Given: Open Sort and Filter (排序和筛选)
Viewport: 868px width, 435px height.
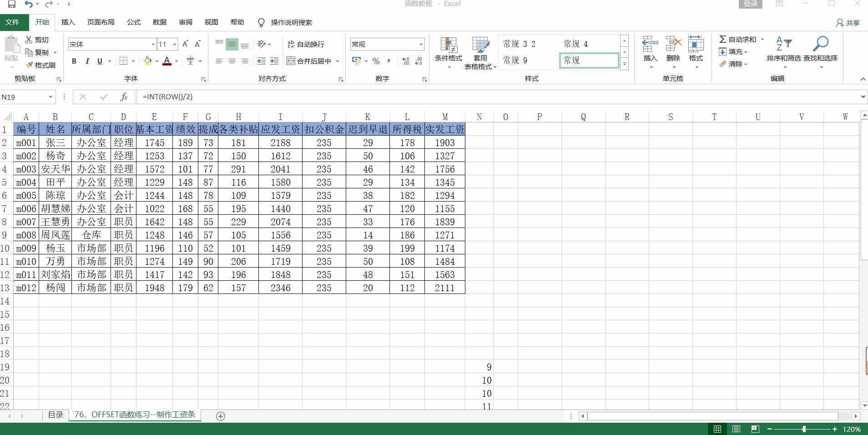Looking at the screenshot, I should click(x=783, y=52).
